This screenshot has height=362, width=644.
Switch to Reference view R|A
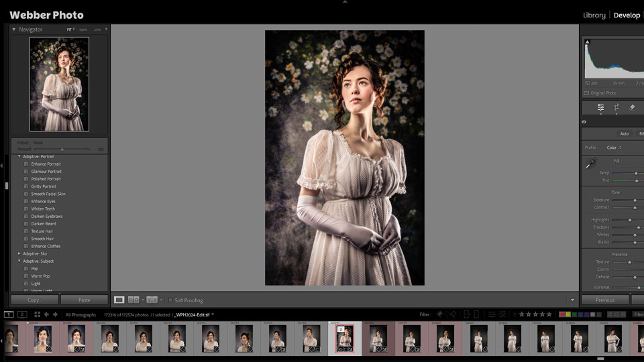tap(133, 300)
